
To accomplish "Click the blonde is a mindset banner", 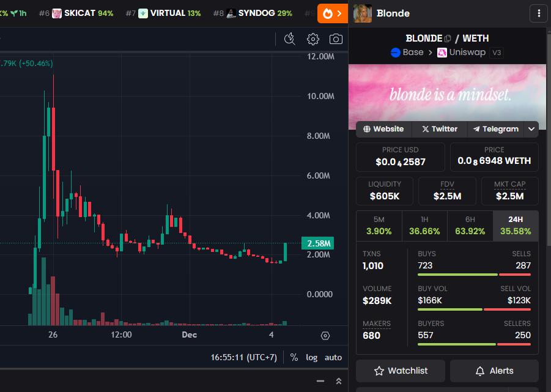I will [x=447, y=95].
